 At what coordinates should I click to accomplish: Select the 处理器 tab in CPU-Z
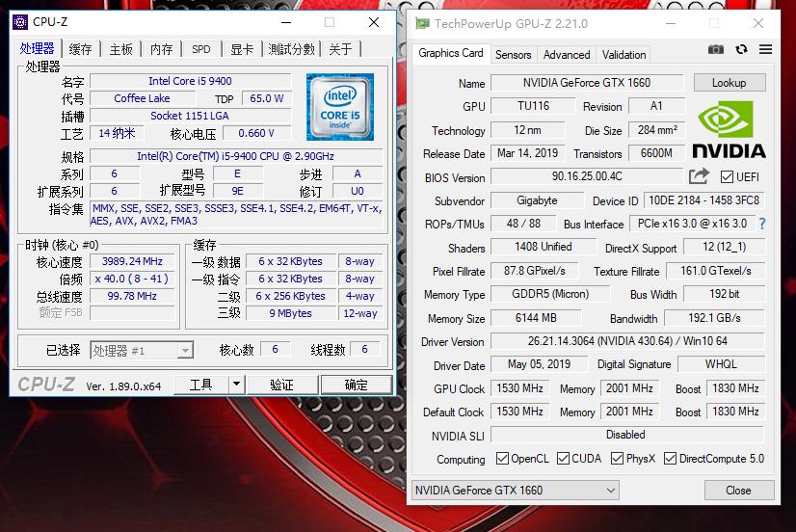tap(37, 48)
